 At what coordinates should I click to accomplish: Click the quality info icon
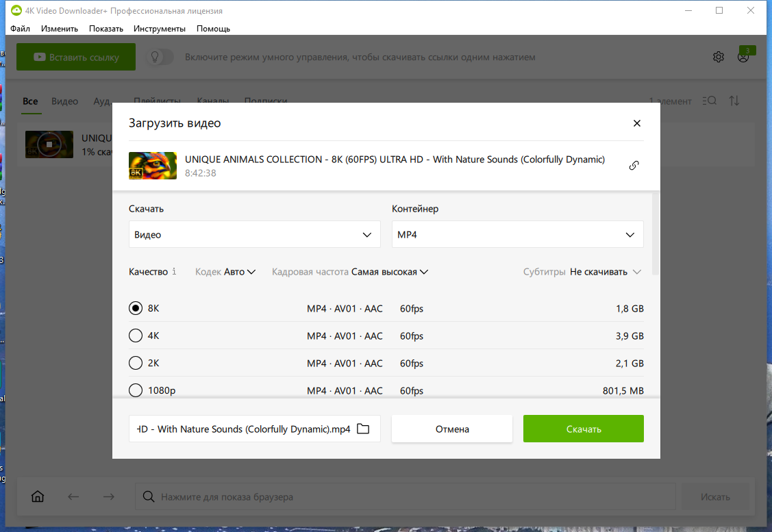tap(174, 271)
